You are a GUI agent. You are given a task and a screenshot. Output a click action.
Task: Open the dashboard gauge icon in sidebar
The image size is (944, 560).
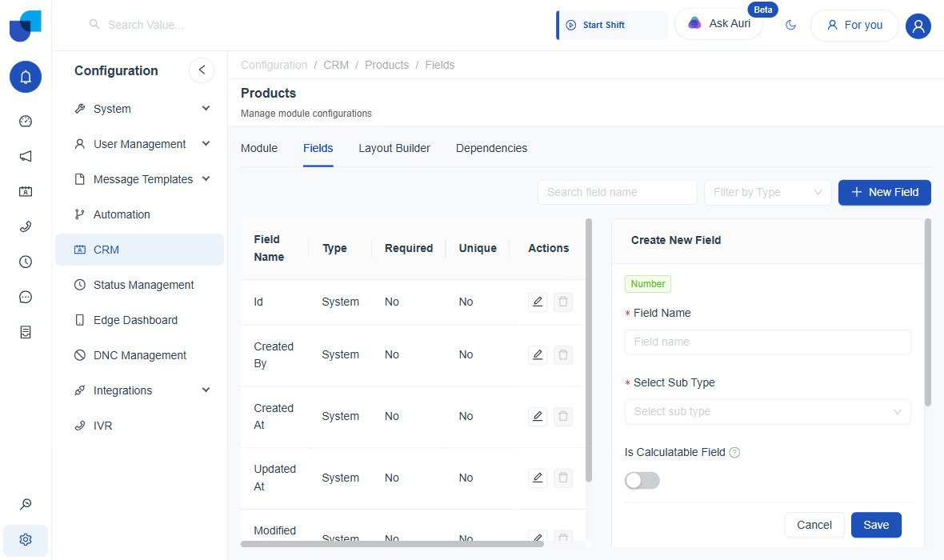pos(26,121)
